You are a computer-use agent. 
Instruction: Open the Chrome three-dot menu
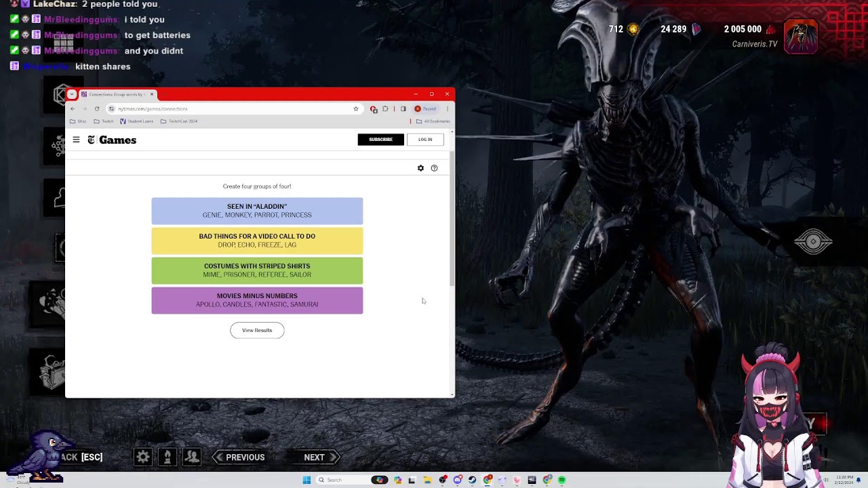(x=447, y=108)
